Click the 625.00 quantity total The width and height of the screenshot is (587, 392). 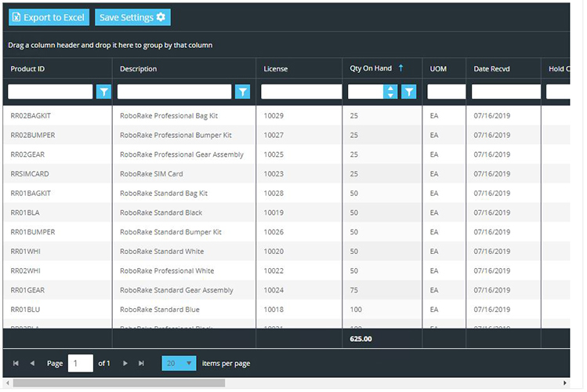[x=361, y=339]
